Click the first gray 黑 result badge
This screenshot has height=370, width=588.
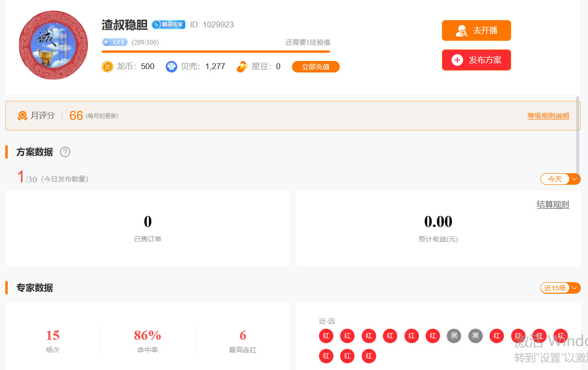(x=454, y=336)
